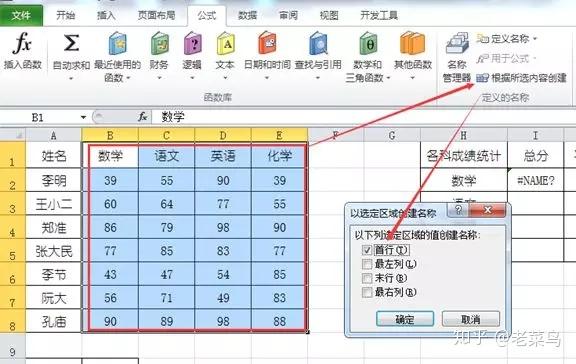The width and height of the screenshot is (576, 364).
Task: Open the Text (文本) functions book icon
Action: [x=225, y=43]
